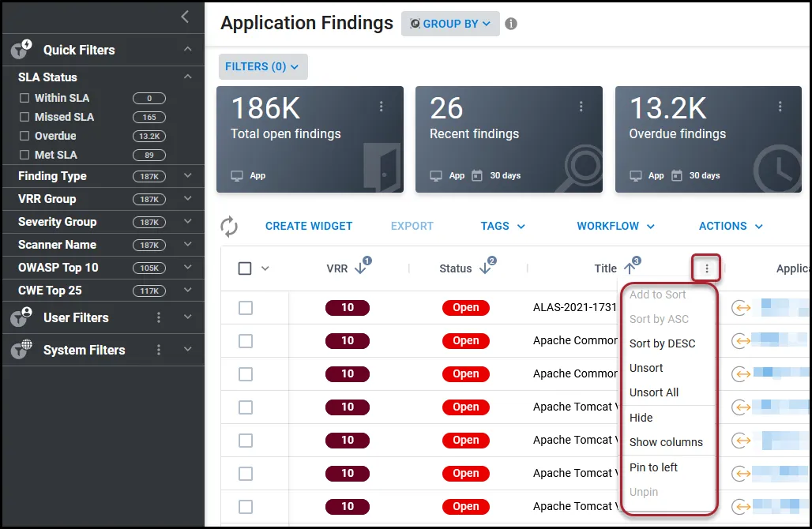Click the System Filters globe funnel icon
This screenshot has width=812, height=529.
click(x=21, y=350)
